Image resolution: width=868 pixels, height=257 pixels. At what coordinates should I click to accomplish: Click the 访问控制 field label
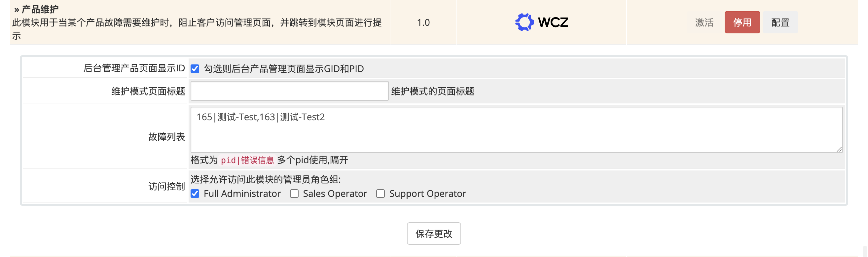pos(166,186)
